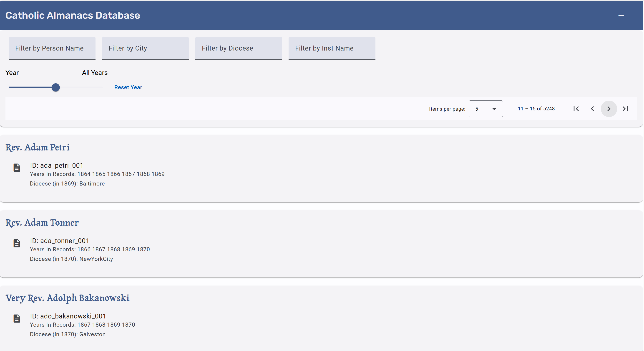This screenshot has height=351, width=644.
Task: Click the Filter by Person Name field
Action: (52, 48)
